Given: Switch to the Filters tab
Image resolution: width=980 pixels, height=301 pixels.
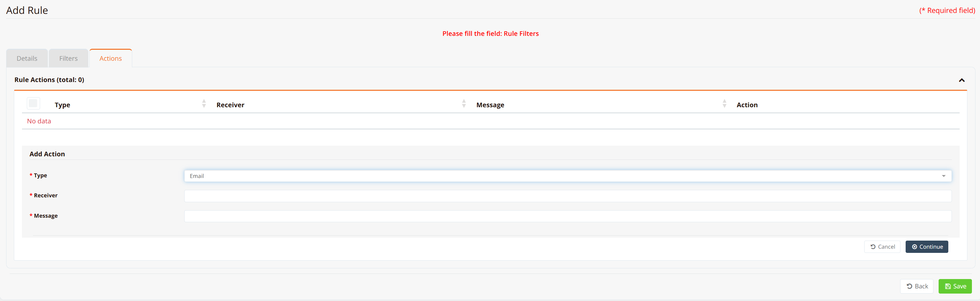Looking at the screenshot, I should 69,58.
